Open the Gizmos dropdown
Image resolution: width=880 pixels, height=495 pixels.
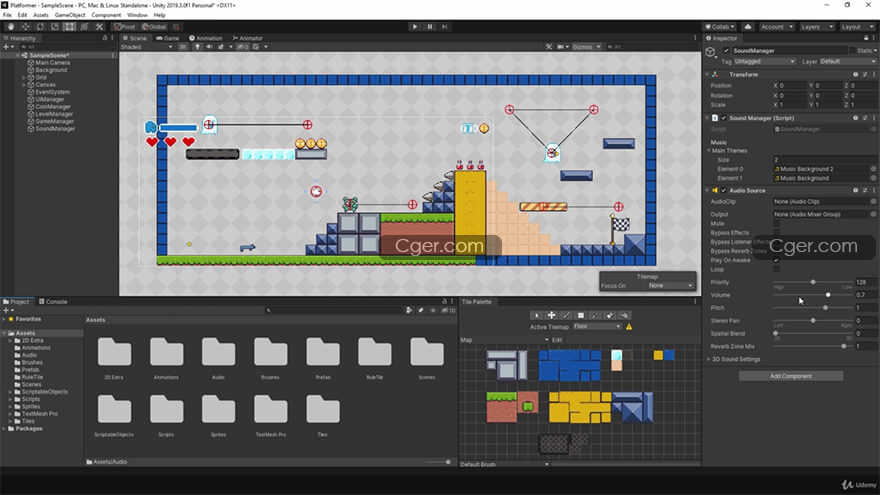click(586, 47)
